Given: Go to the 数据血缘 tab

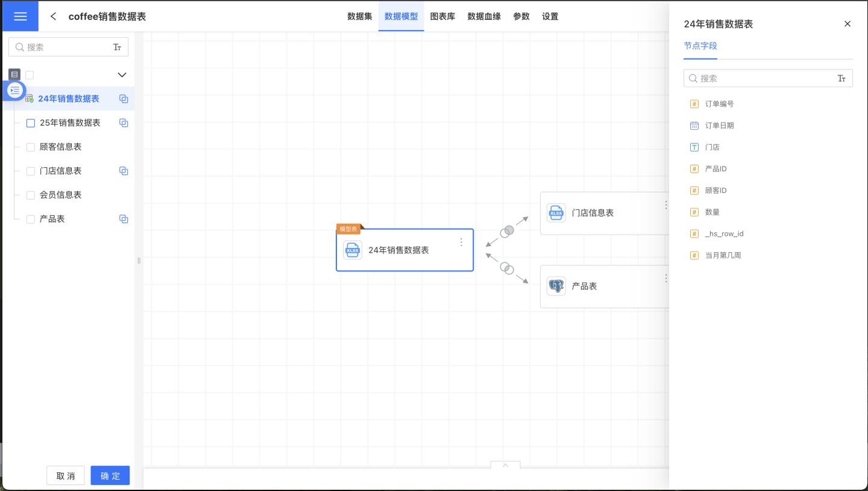Looking at the screenshot, I should 484,16.
